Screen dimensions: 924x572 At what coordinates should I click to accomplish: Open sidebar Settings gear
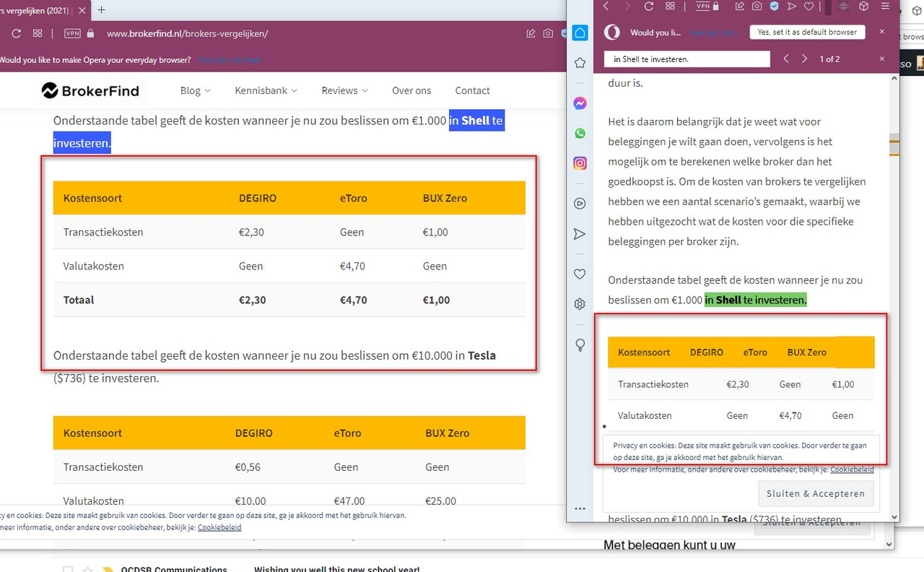click(580, 304)
